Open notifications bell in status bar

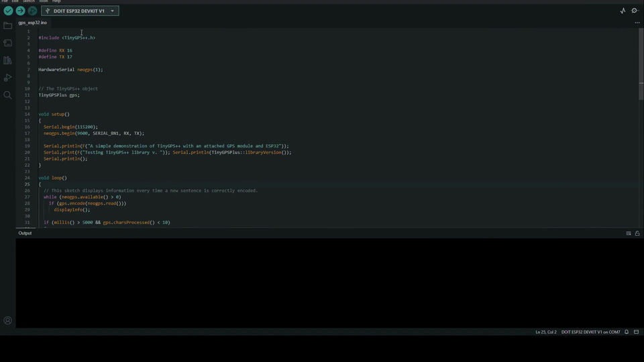(x=627, y=332)
